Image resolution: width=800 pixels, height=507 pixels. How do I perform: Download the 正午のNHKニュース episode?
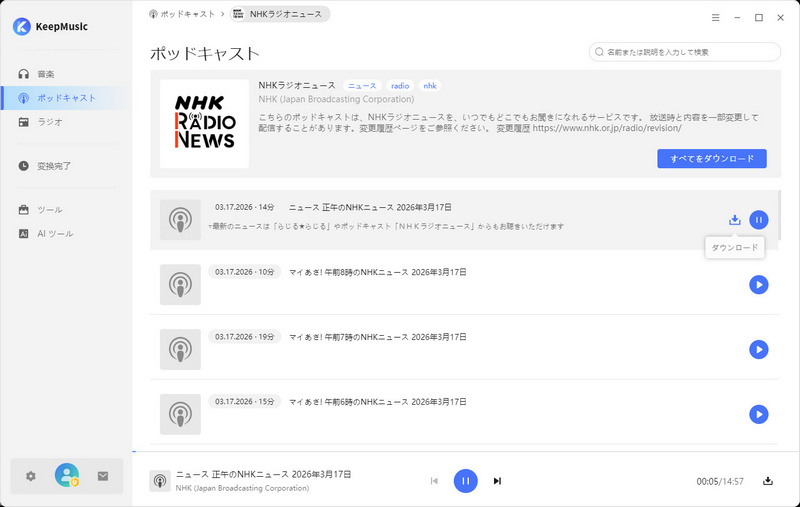click(x=735, y=220)
